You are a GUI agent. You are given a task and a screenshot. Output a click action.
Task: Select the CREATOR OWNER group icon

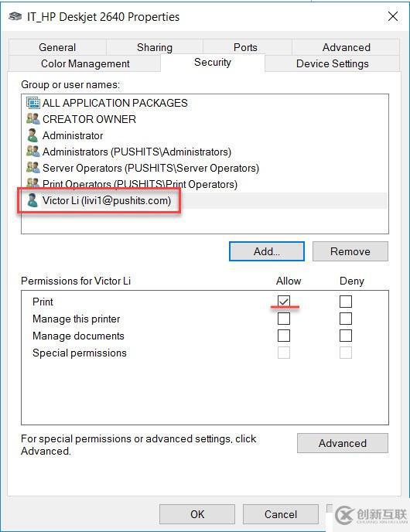[x=33, y=119]
